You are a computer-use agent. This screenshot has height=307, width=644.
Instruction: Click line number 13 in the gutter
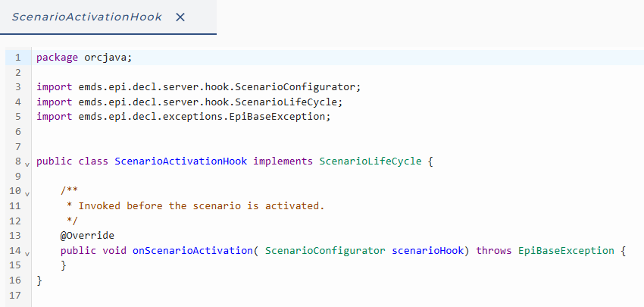[15, 236]
